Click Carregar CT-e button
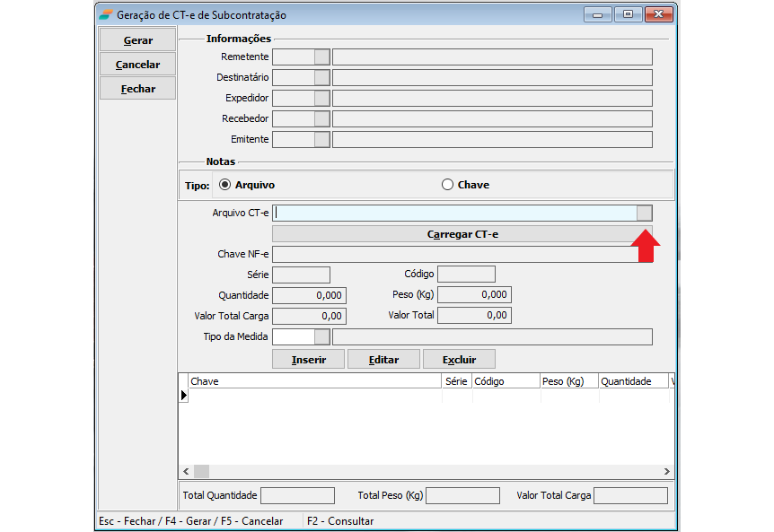The image size is (774, 532). click(x=462, y=234)
